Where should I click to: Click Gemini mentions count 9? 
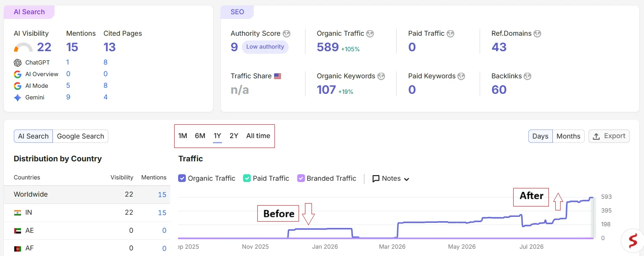(x=68, y=97)
